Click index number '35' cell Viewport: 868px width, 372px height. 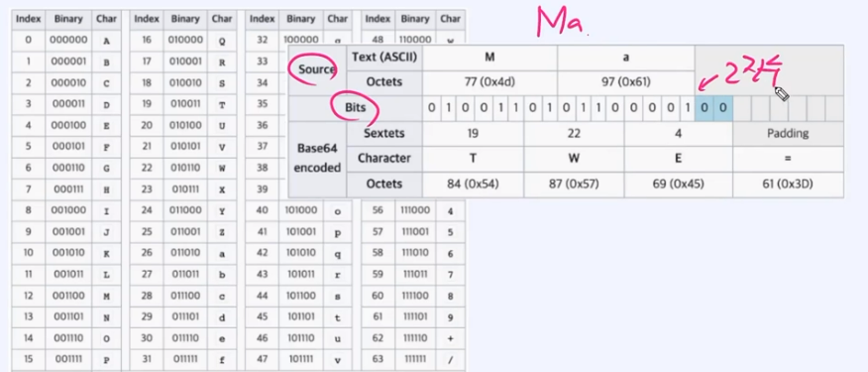coord(263,104)
